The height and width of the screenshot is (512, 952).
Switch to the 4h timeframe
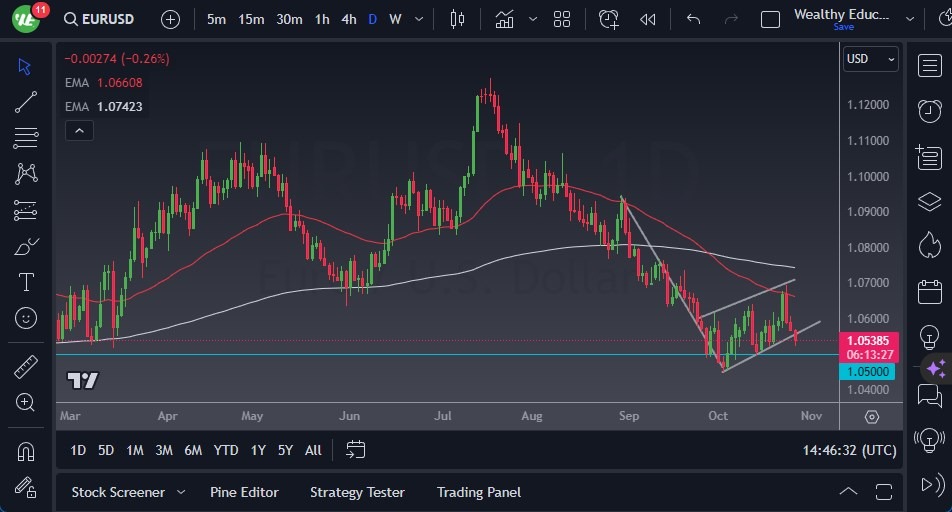tap(348, 19)
